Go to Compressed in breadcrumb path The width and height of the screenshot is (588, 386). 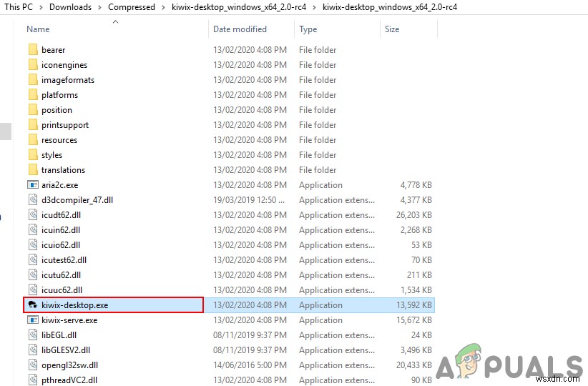coord(131,7)
